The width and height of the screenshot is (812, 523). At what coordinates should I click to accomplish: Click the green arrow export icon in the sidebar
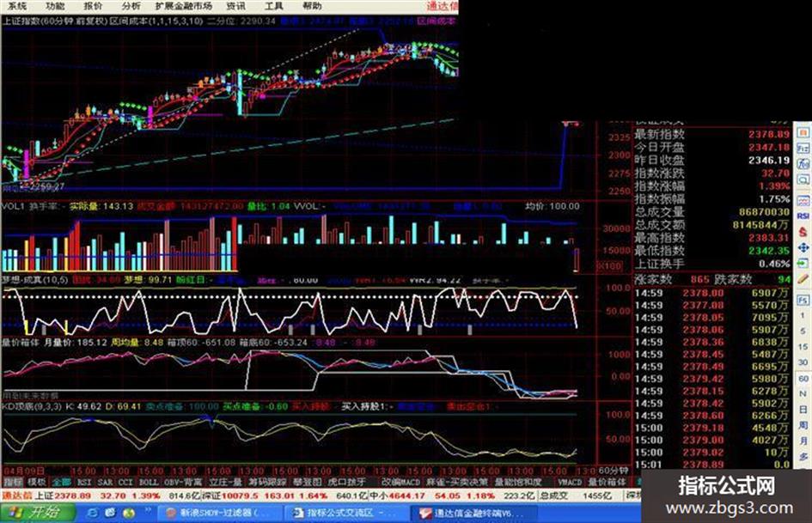pos(803,264)
